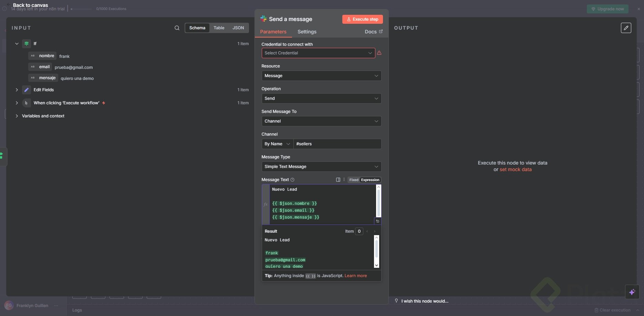Click the Edit Fields pencil node icon
The width and height of the screenshot is (644, 316).
pos(26,90)
